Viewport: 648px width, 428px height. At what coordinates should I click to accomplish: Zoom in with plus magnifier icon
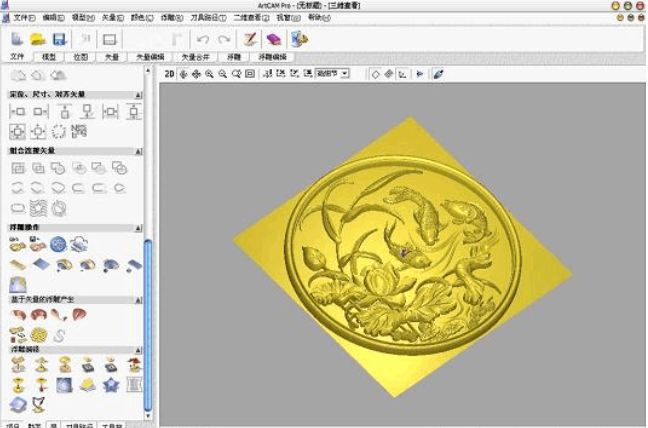(x=210, y=74)
